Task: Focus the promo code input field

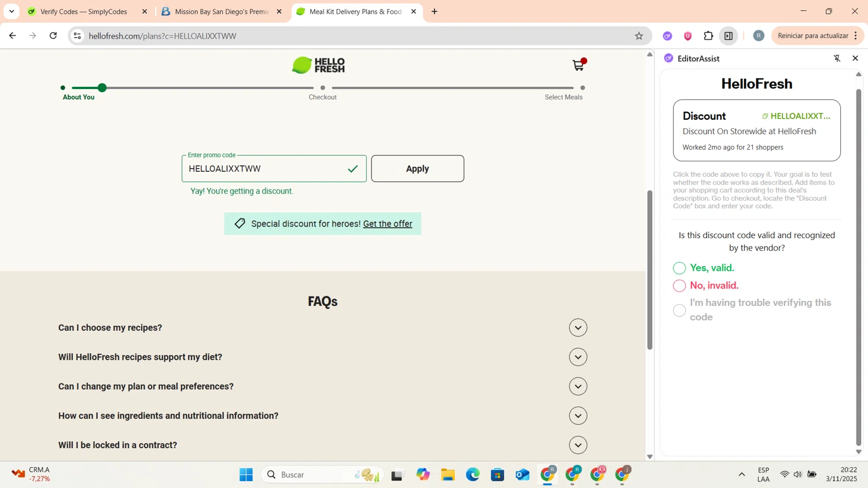Action: 274,169
